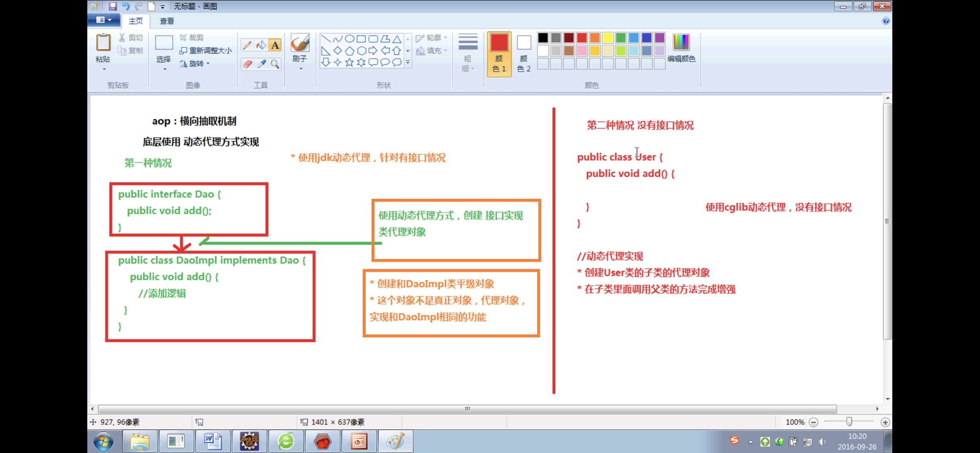
Task: Click the five-point star shape
Action: [349, 62]
